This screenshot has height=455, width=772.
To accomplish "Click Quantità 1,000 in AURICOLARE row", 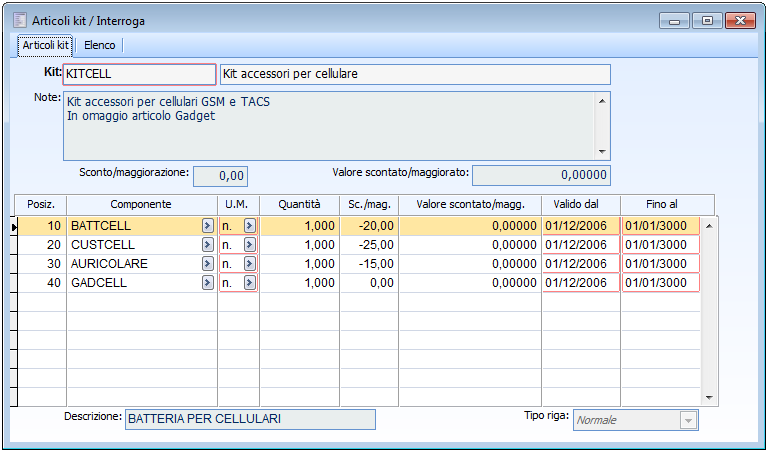I will coord(300,264).
